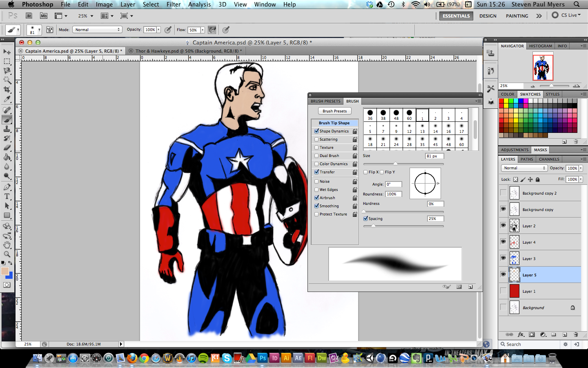This screenshot has height=368, width=588.
Task: Open the brush Mode dropdown
Action: [x=97, y=30]
